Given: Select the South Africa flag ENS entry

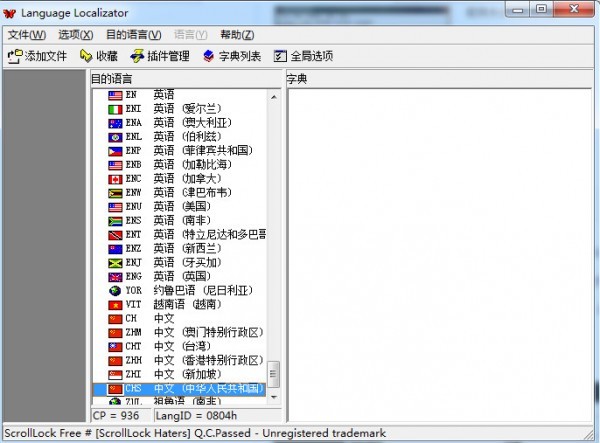Looking at the screenshot, I should [179, 221].
